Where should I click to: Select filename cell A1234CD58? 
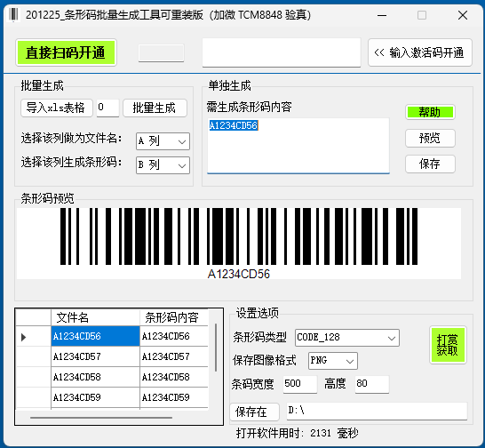[95, 377]
